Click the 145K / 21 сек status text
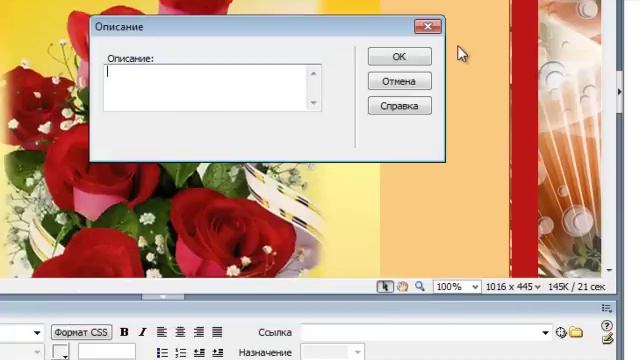 [576, 287]
